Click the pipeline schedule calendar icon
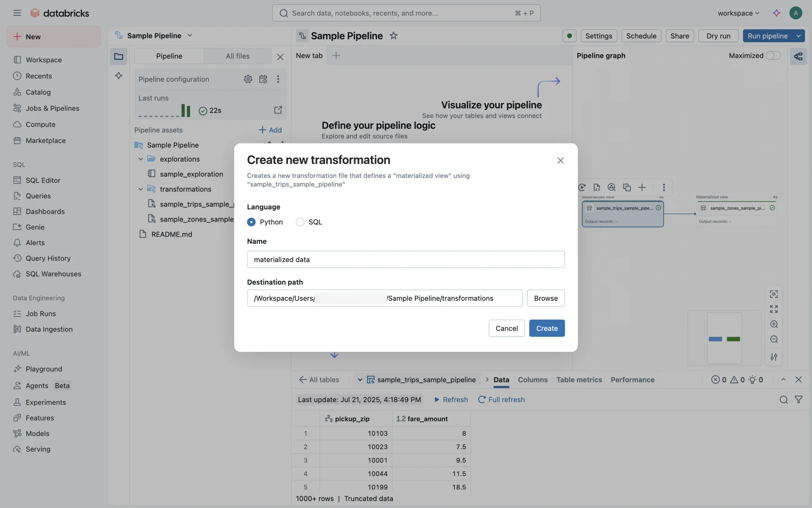Viewport: 812px width, 508px height. pyautogui.click(x=263, y=79)
